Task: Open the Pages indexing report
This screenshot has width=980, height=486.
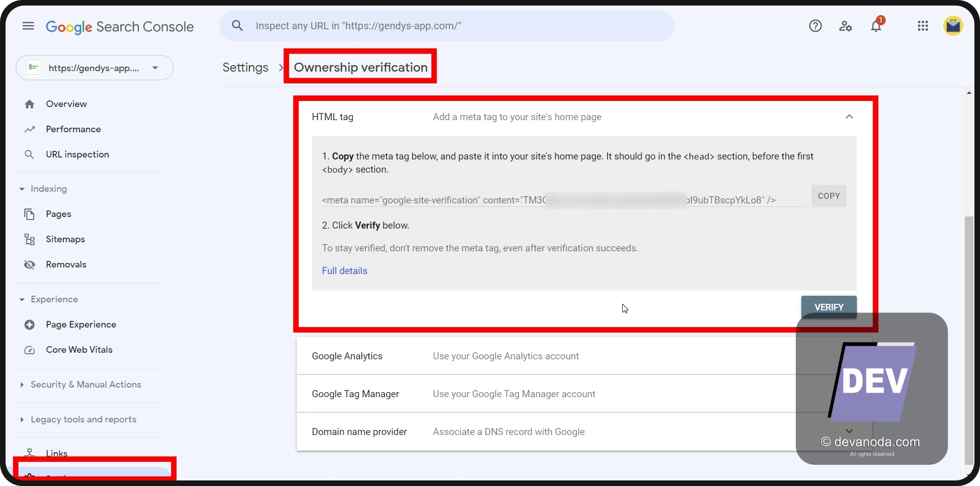Action: (x=59, y=214)
